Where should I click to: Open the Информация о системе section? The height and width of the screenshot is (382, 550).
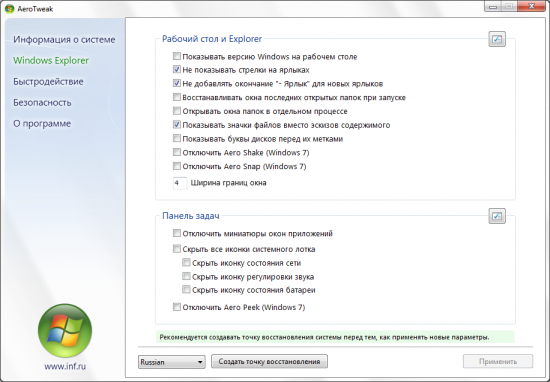[64, 39]
